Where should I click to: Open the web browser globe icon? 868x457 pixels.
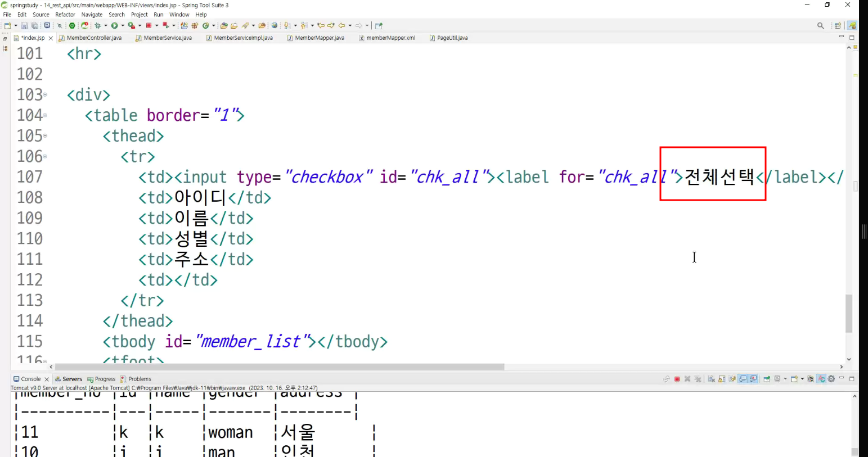275,26
